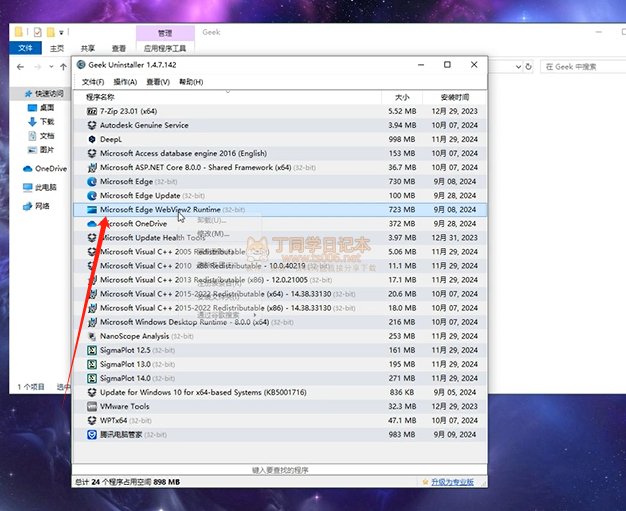Click the Autodesk Genuine Service icon
The width and height of the screenshot is (626, 511).
[x=92, y=125]
